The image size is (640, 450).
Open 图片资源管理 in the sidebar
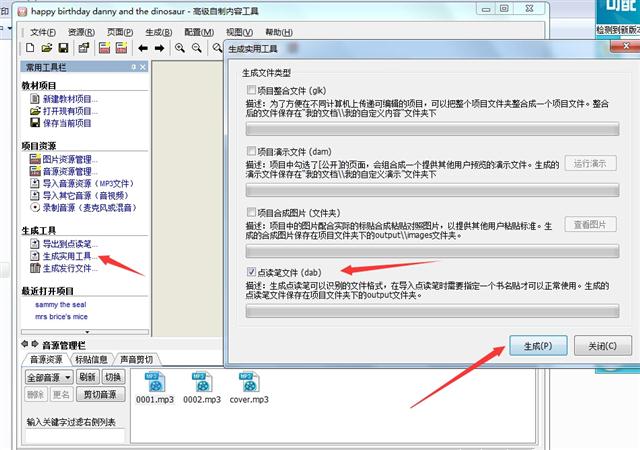[70, 159]
